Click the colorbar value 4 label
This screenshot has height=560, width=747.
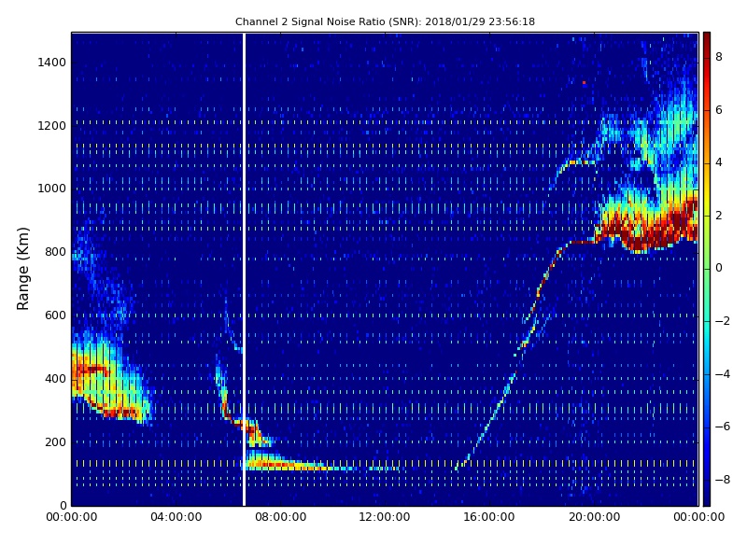click(719, 162)
